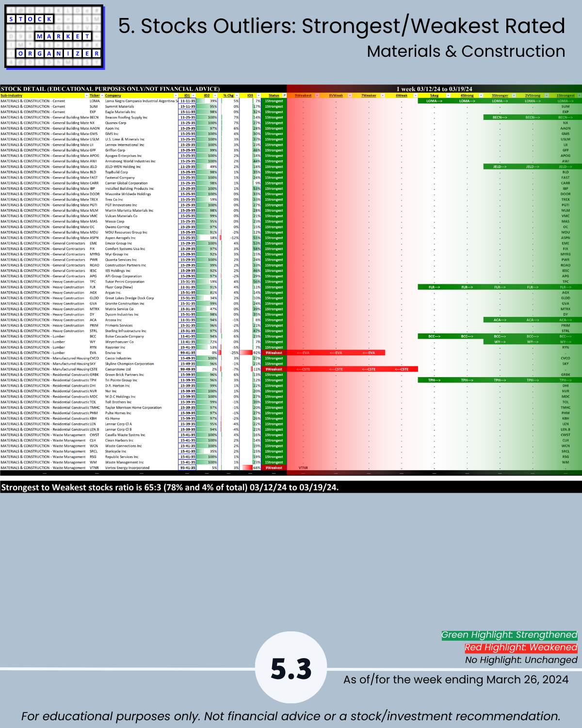Click the 'Caesarstone Ltd' company cell
This screenshot has width=582, height=728.
141,369
